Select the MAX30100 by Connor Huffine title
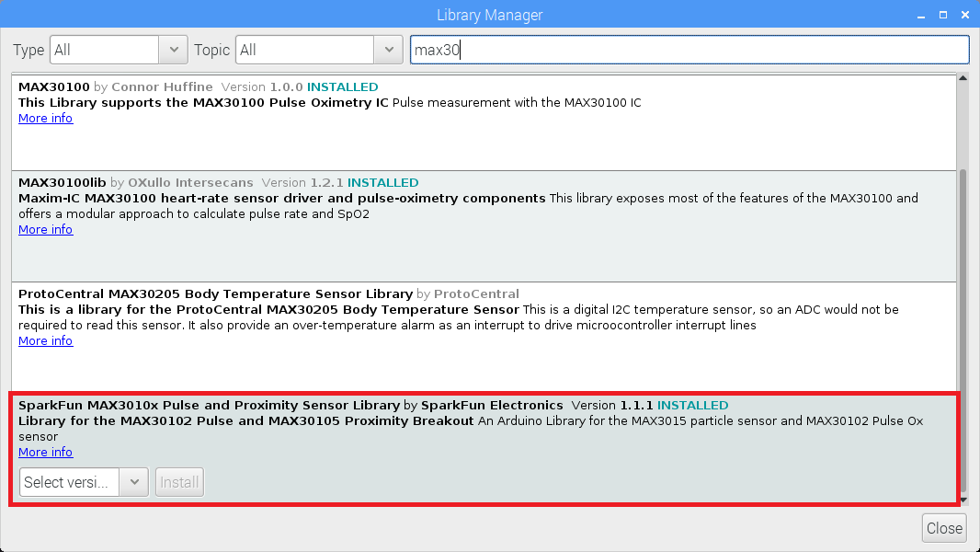The height and width of the screenshot is (552, 980). [x=116, y=86]
